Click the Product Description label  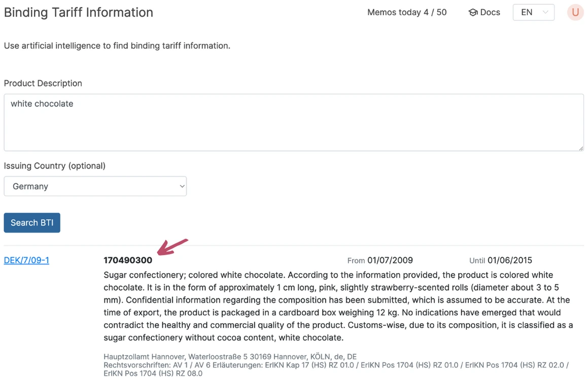[x=43, y=83]
